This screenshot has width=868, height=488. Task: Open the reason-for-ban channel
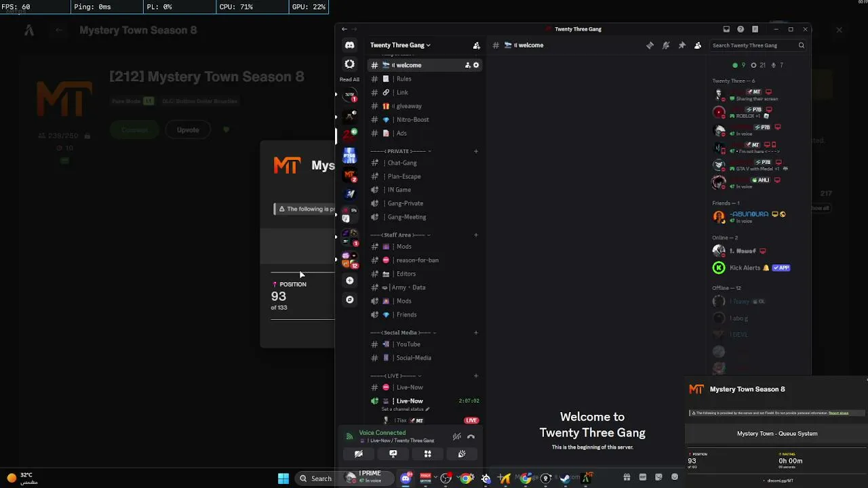click(x=425, y=260)
